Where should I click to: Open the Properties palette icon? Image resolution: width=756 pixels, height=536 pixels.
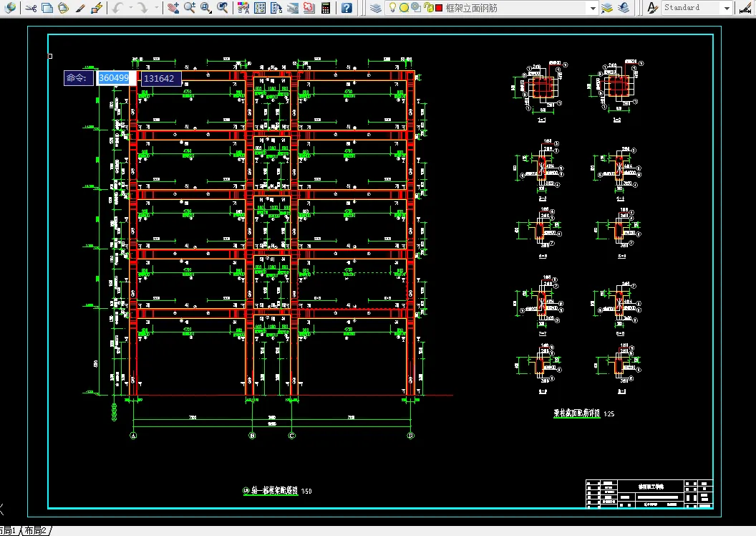[243, 8]
